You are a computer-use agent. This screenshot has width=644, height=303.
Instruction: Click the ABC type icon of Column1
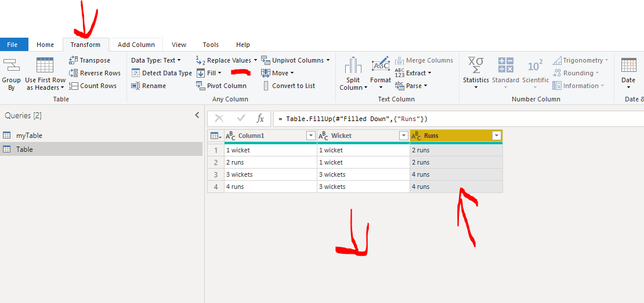click(230, 136)
